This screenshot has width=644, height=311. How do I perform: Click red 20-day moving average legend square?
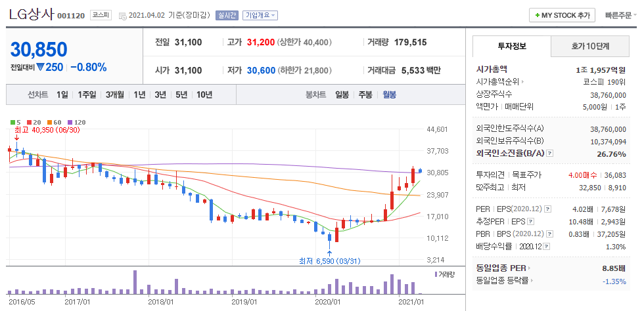click(x=29, y=122)
